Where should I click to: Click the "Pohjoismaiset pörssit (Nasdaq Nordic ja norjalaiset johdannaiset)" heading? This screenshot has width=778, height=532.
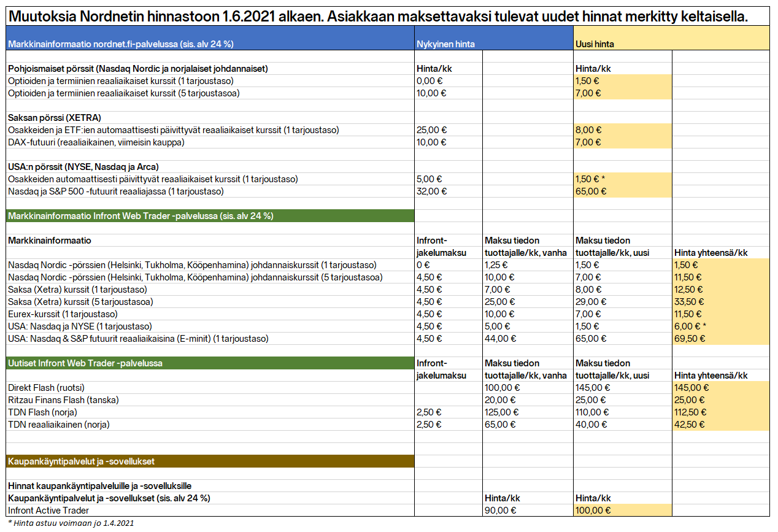pyautogui.click(x=138, y=69)
